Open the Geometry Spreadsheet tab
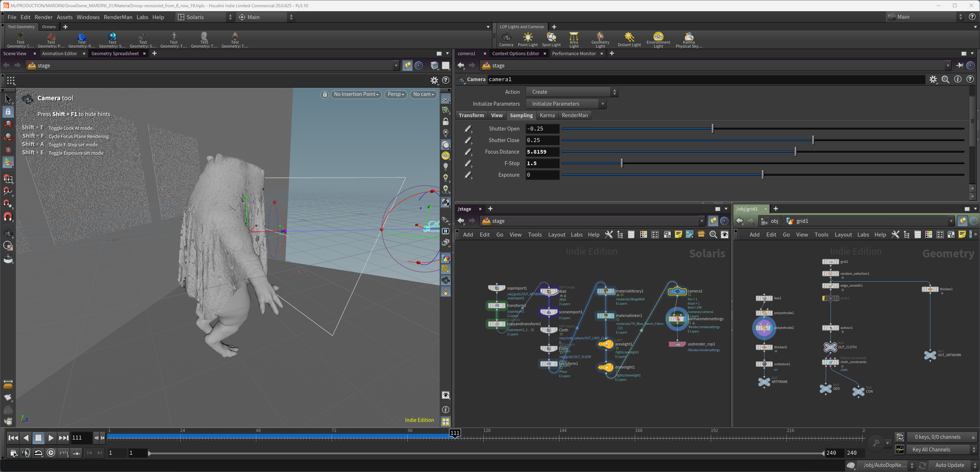 115,54
